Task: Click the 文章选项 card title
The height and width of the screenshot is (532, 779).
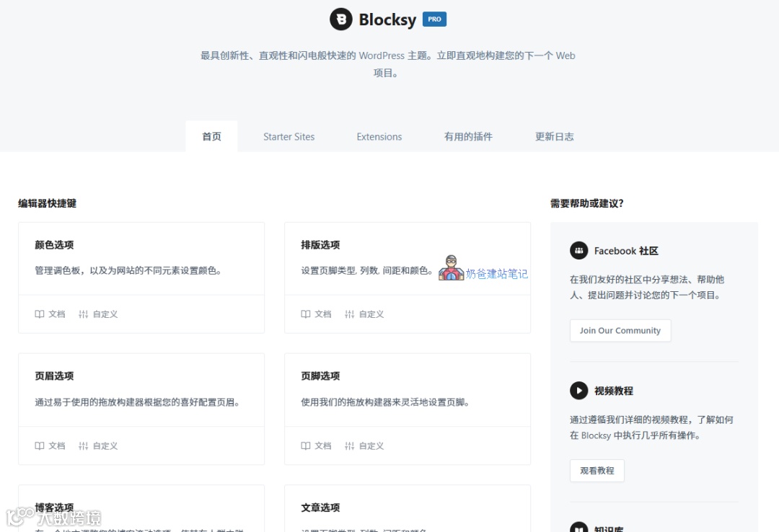Action: click(320, 507)
